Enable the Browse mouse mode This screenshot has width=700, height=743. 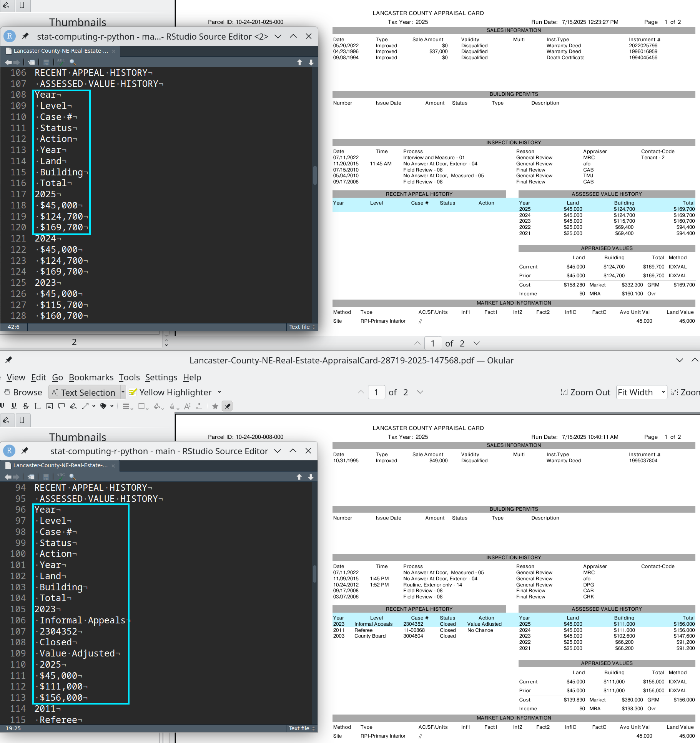pos(23,392)
